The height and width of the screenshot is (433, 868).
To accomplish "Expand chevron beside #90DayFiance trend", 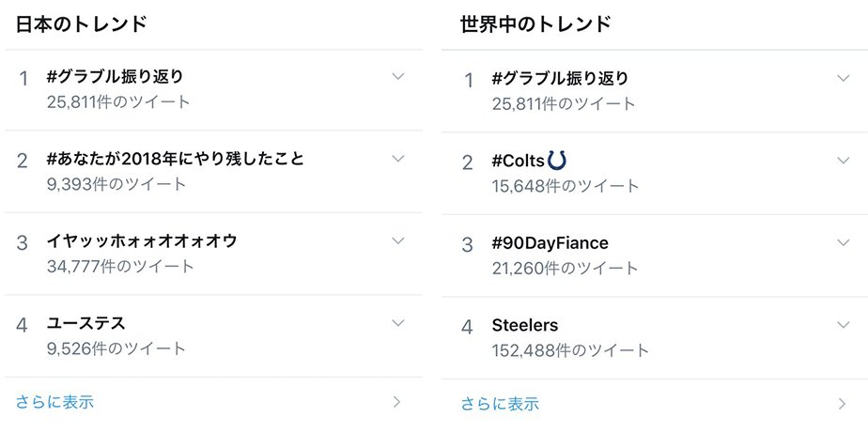I will point(843,242).
